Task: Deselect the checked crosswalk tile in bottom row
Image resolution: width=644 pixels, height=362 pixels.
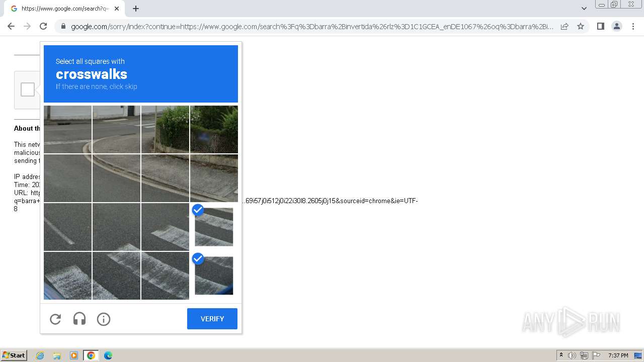Action: click(214, 276)
